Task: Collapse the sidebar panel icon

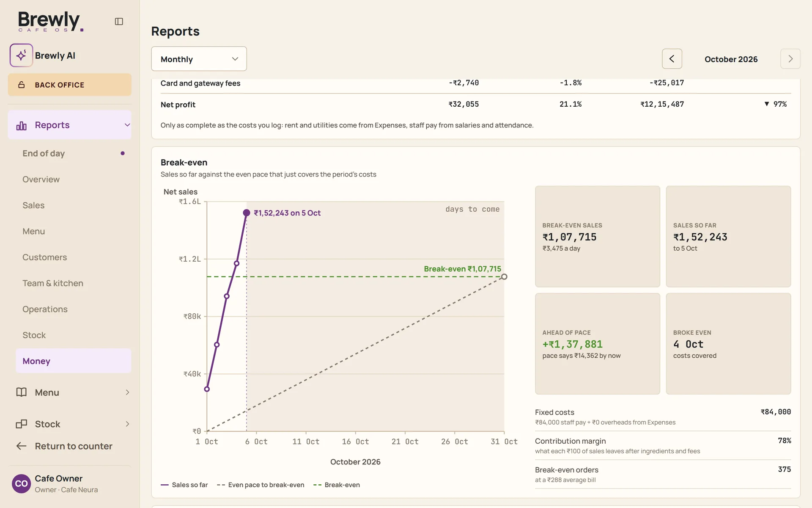Action: click(119, 21)
